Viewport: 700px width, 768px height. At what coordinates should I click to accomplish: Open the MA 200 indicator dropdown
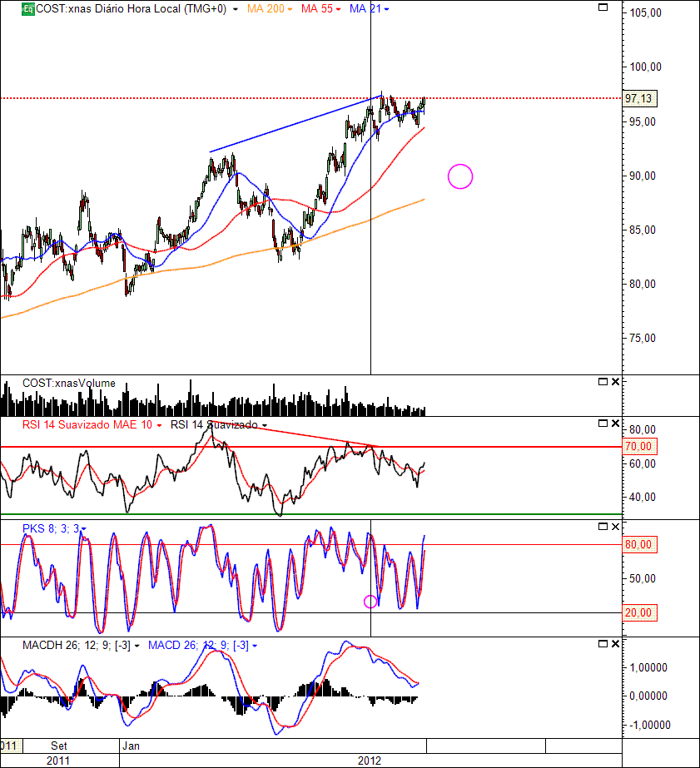point(290,9)
